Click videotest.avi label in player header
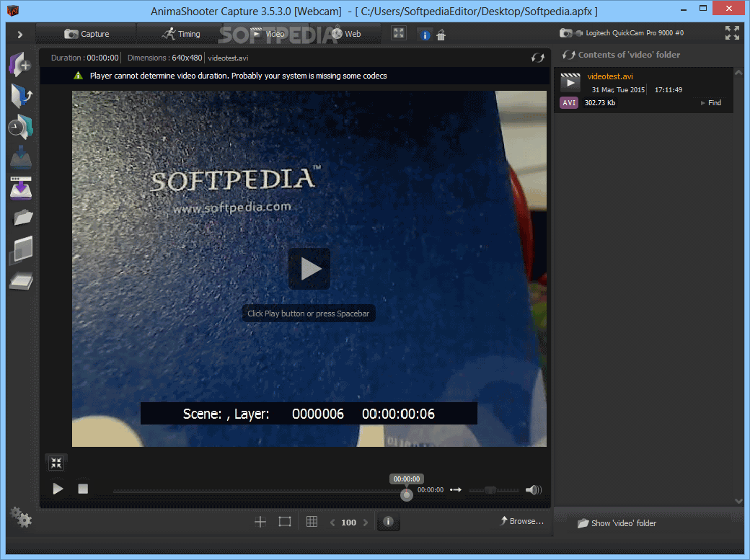Screen dimensions: 750x560 point(228,58)
